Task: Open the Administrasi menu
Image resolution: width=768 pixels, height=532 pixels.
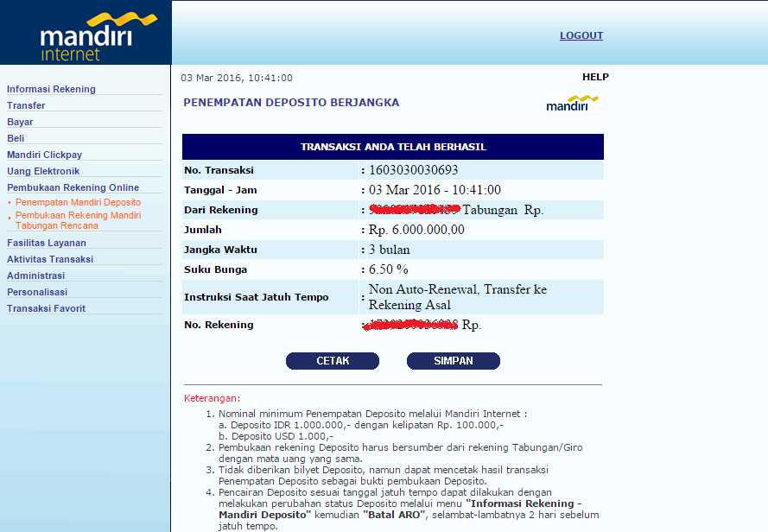Action: click(x=36, y=275)
